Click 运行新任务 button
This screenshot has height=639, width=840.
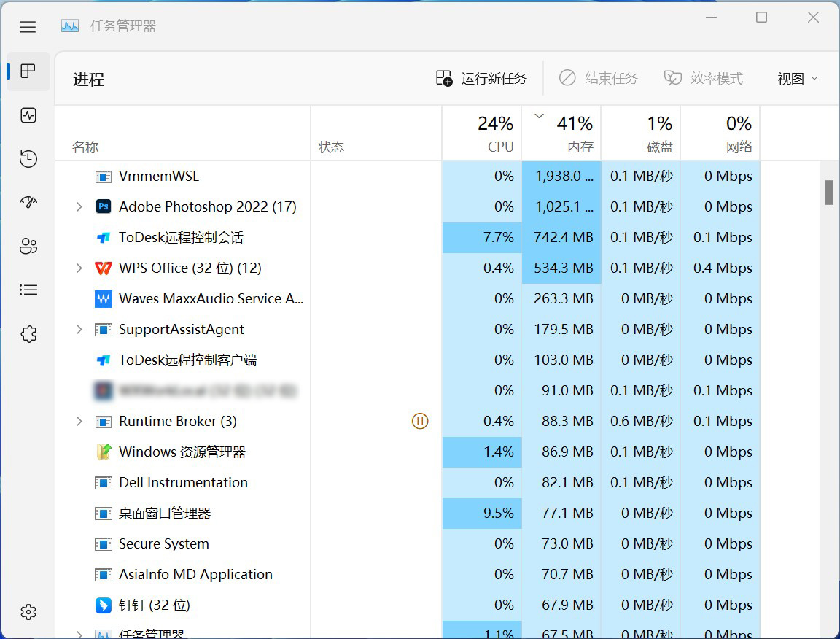481,79
